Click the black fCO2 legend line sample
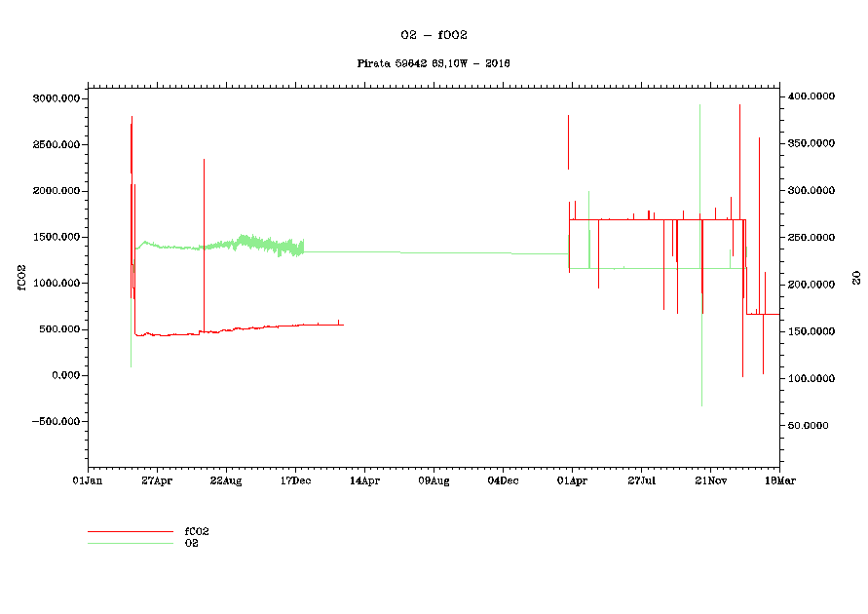Screen dimensions: 868x614 coord(130,532)
